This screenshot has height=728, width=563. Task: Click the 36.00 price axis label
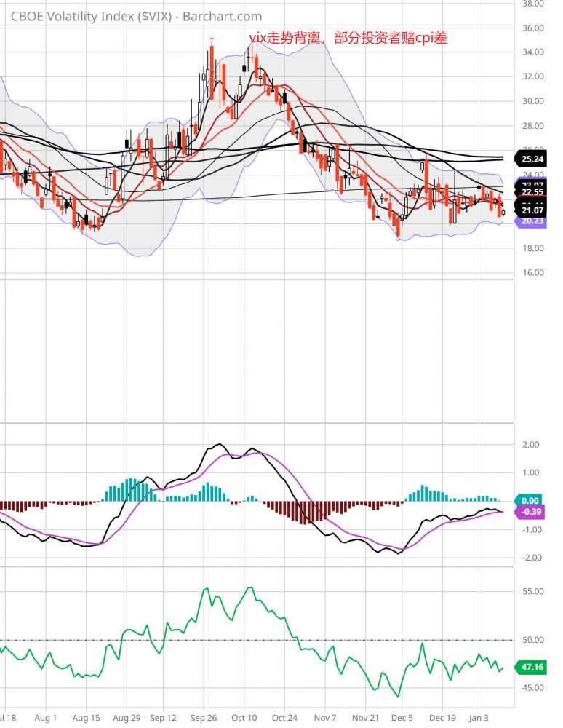click(534, 28)
